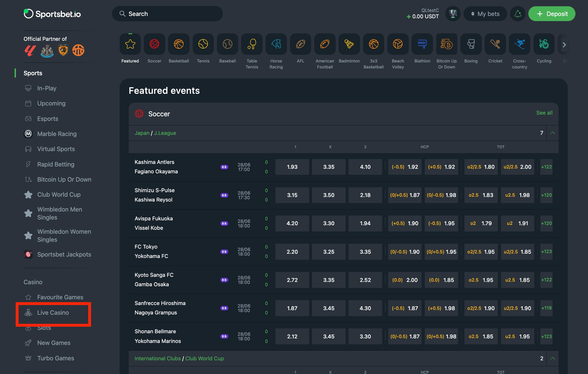Open the American Football icon
588x374 pixels.
pyautogui.click(x=325, y=44)
